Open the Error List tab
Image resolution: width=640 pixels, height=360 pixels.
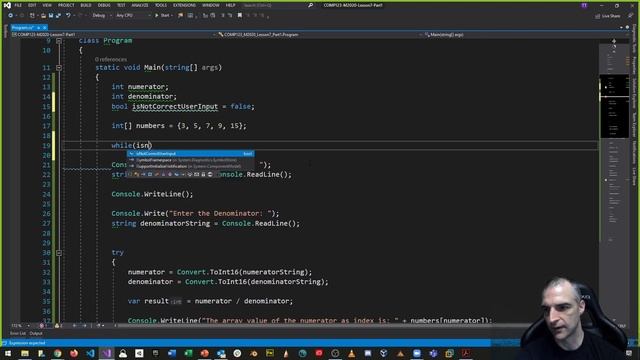(18, 333)
